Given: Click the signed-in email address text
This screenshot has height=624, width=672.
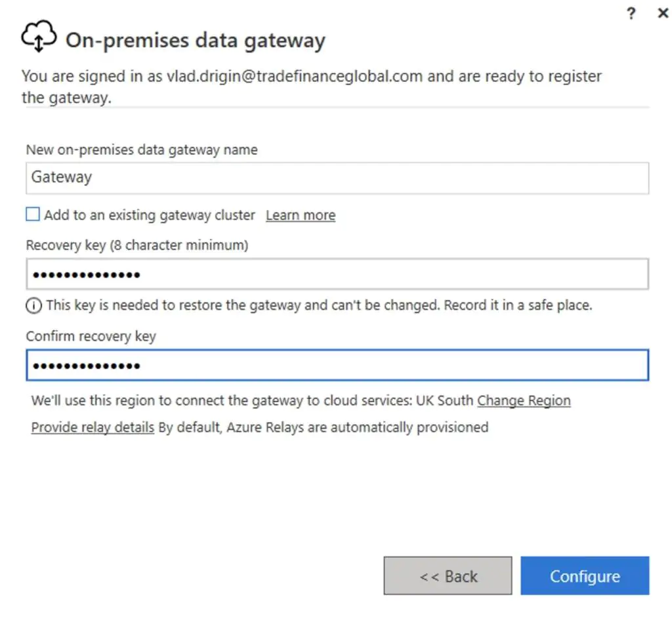Looking at the screenshot, I should [295, 76].
